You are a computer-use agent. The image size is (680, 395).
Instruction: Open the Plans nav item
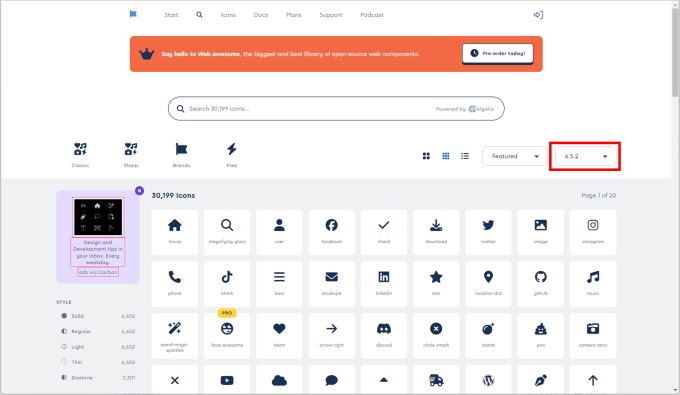click(294, 15)
